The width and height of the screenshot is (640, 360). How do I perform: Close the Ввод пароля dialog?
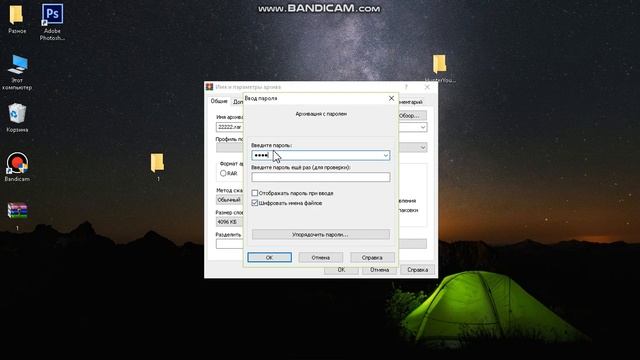(x=391, y=98)
